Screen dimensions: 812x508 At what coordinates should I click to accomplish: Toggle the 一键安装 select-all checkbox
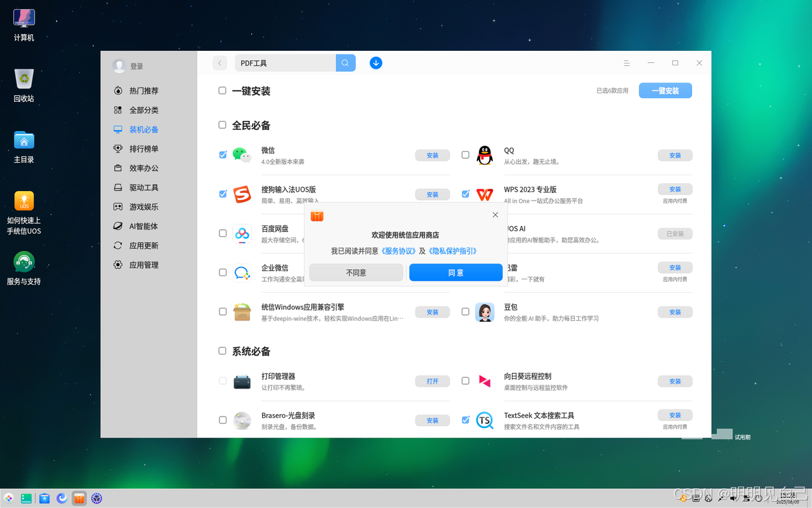pyautogui.click(x=223, y=91)
